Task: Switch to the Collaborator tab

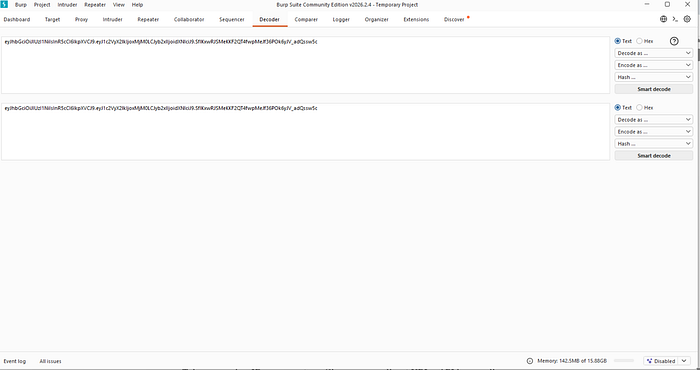Action: click(x=189, y=20)
